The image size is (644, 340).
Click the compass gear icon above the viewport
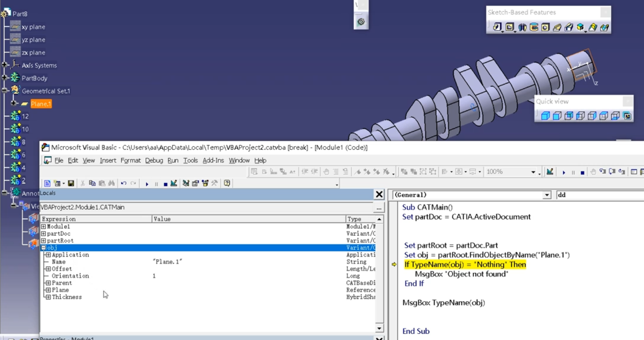click(x=361, y=22)
